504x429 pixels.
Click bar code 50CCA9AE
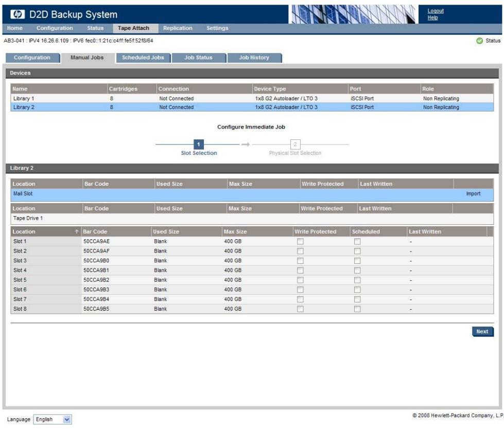[96, 241]
